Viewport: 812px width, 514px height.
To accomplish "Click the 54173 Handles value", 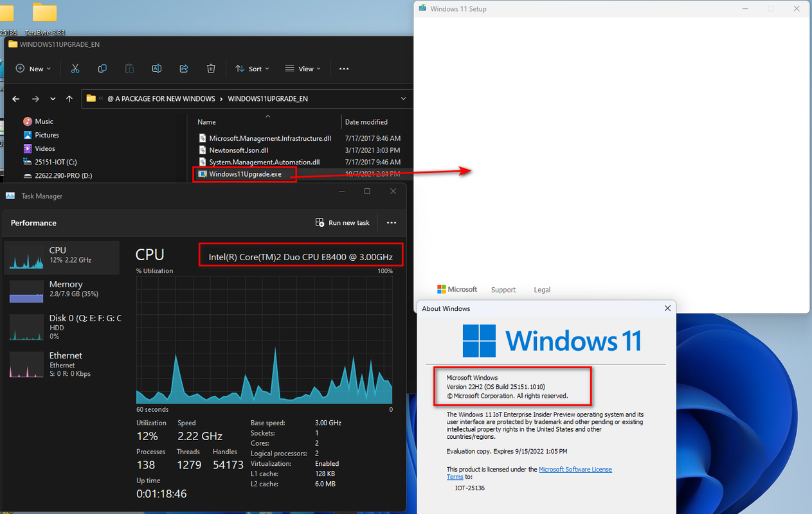I will tap(228, 465).
